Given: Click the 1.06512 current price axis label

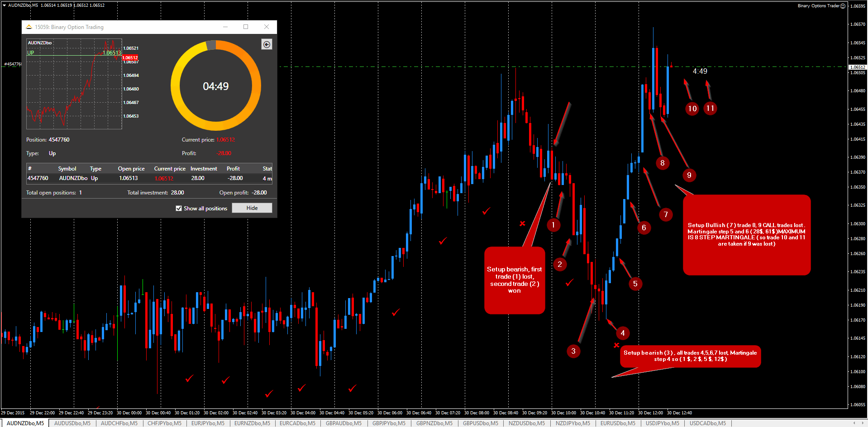Looking at the screenshot, I should point(858,67).
